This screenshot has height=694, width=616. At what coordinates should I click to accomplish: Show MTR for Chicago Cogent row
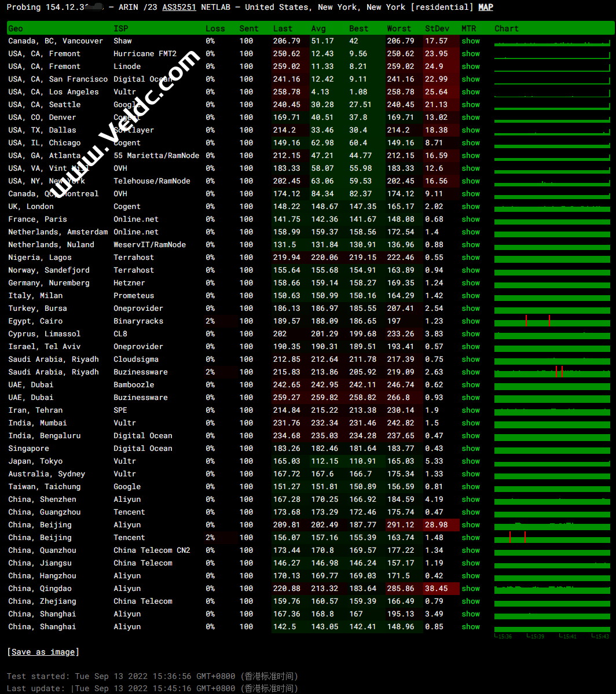click(x=470, y=143)
